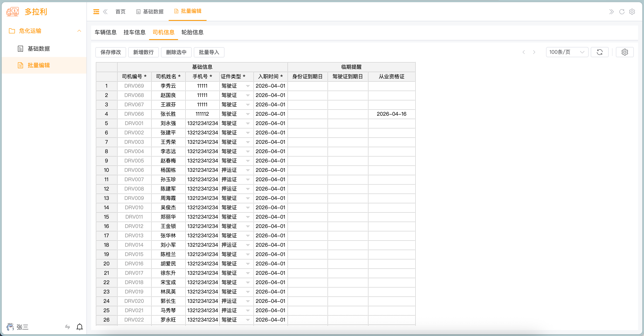Go to next page arrow
This screenshot has height=336, width=644.
point(534,52)
